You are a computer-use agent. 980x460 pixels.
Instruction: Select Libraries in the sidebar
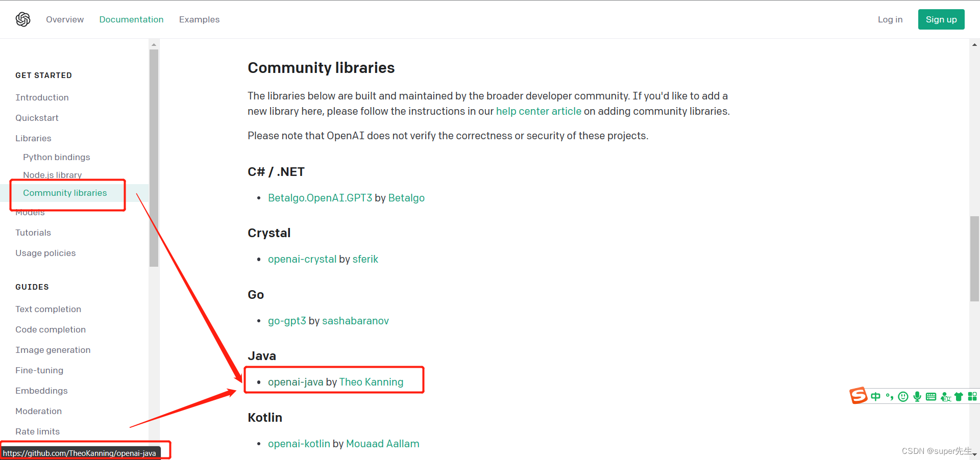(x=33, y=138)
